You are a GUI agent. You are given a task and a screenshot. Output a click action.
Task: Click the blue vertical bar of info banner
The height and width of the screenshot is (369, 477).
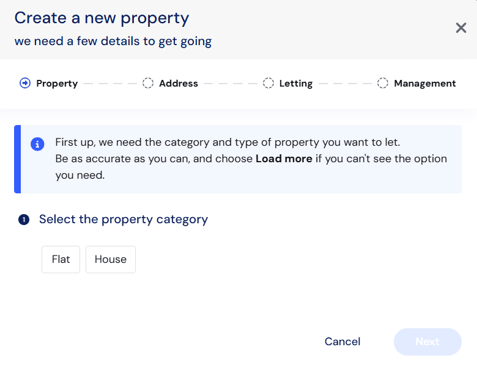click(17, 159)
